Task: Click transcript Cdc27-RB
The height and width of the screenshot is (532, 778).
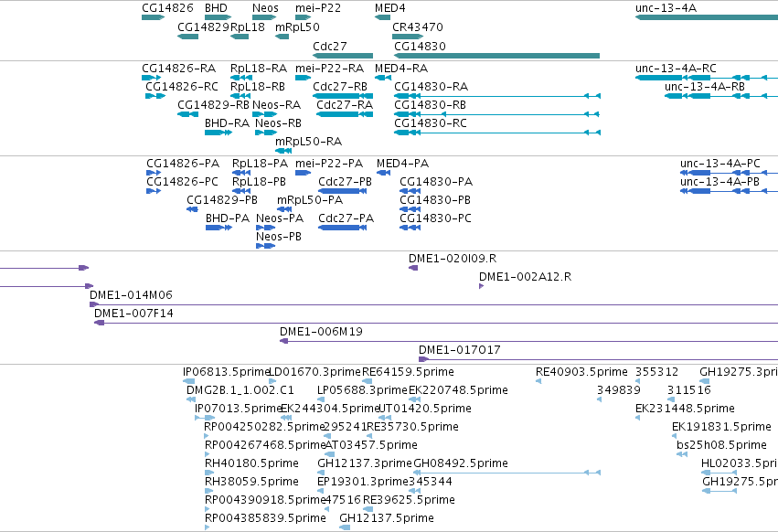Action: tap(343, 96)
